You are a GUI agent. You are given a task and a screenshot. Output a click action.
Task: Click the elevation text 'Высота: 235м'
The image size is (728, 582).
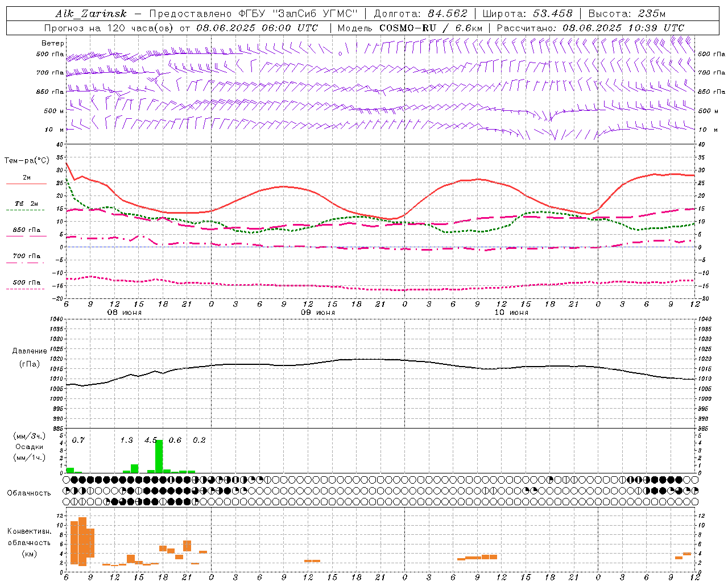click(x=627, y=14)
